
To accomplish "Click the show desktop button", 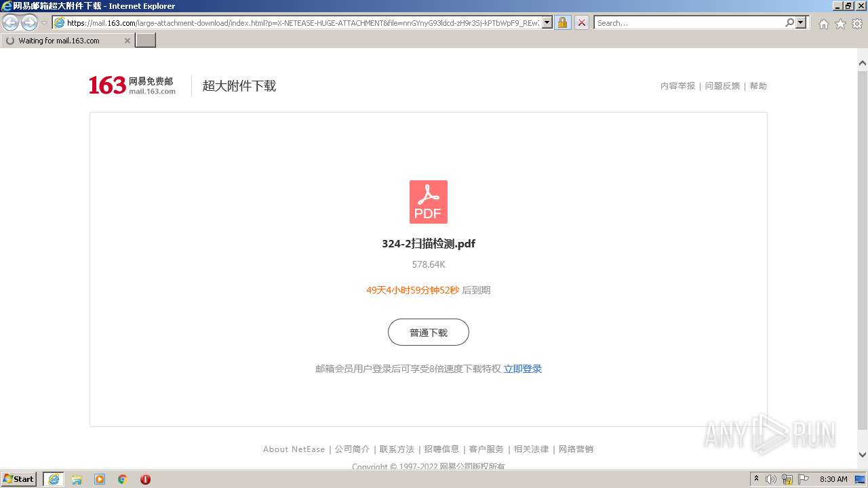I will point(860,479).
